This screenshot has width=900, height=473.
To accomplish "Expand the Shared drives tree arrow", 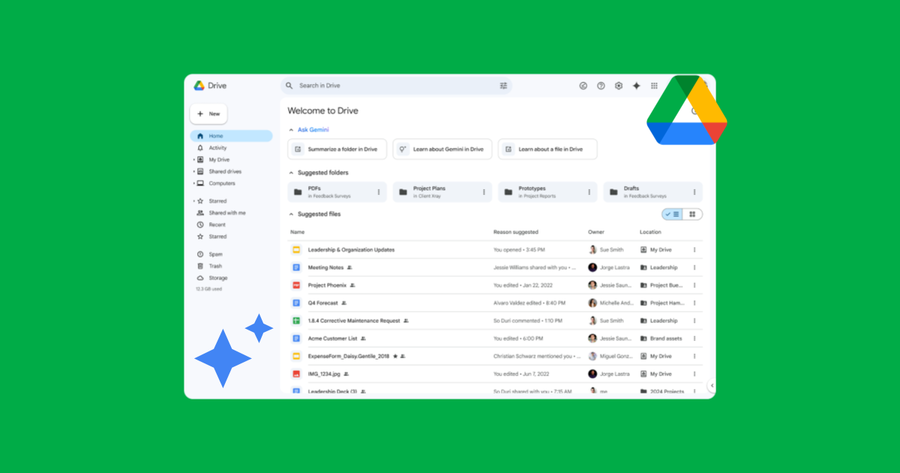I will coord(194,172).
